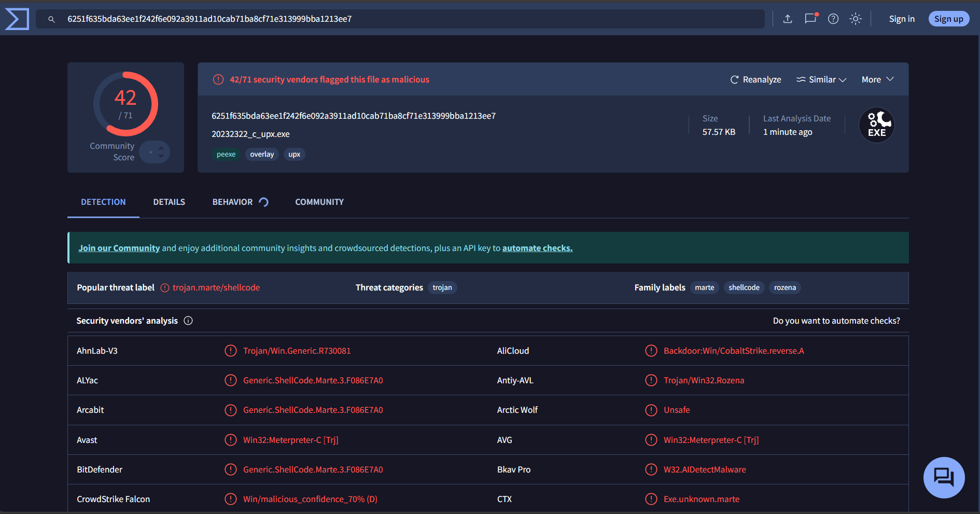Click filename 20232322_c_upx.exe
Screen dimensions: 980x514
(x=250, y=134)
